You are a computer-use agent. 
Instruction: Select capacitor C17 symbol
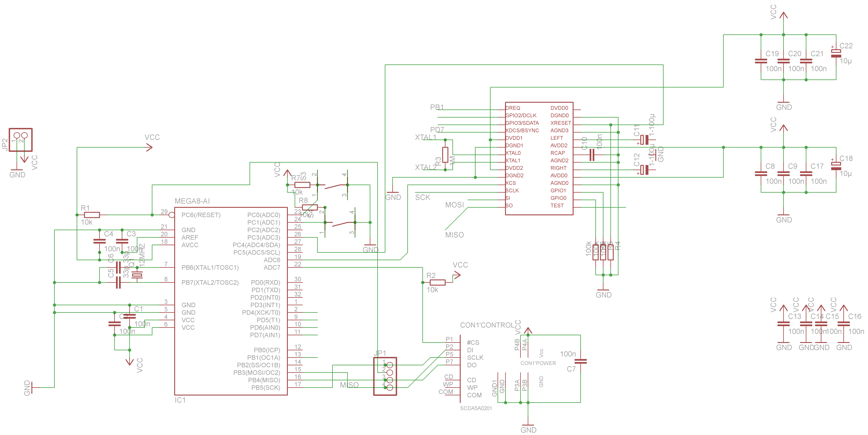[806, 174]
